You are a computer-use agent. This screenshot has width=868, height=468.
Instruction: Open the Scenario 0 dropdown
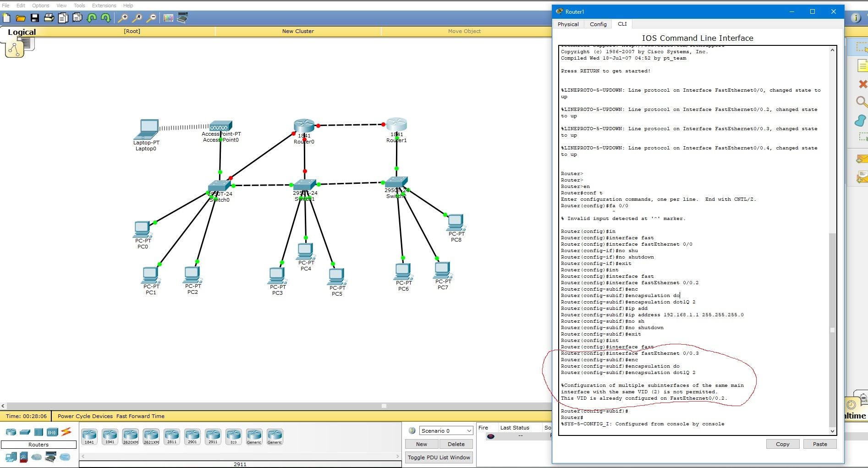tap(446, 431)
